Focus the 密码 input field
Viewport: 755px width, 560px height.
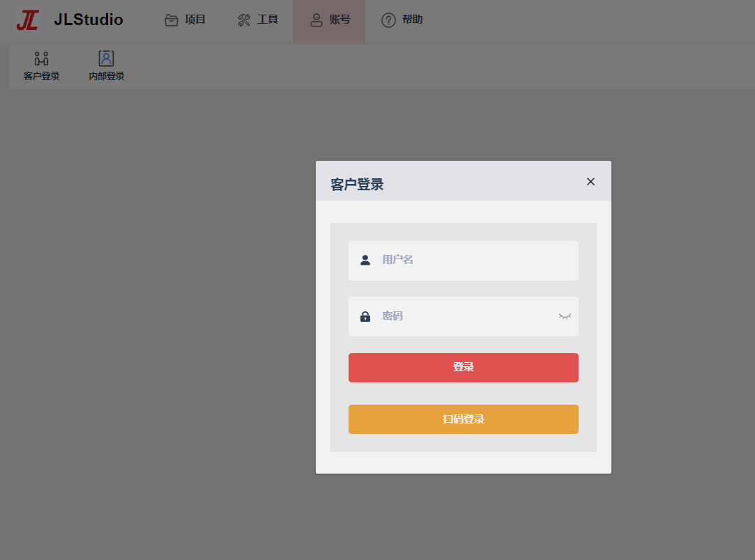coord(463,316)
